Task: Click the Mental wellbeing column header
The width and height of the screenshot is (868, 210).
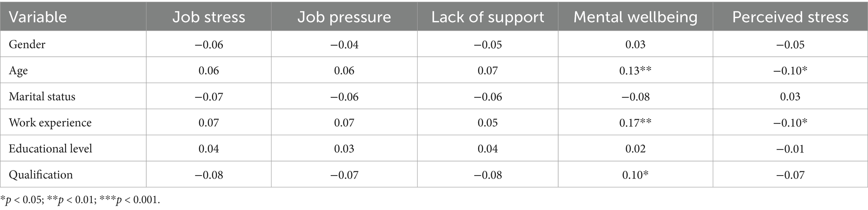Action: [x=635, y=17]
